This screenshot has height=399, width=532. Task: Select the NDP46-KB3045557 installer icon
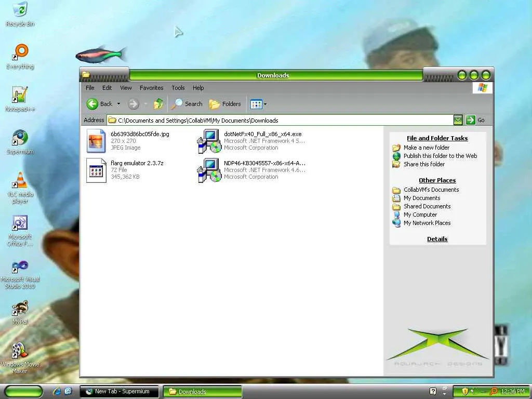pyautogui.click(x=209, y=170)
